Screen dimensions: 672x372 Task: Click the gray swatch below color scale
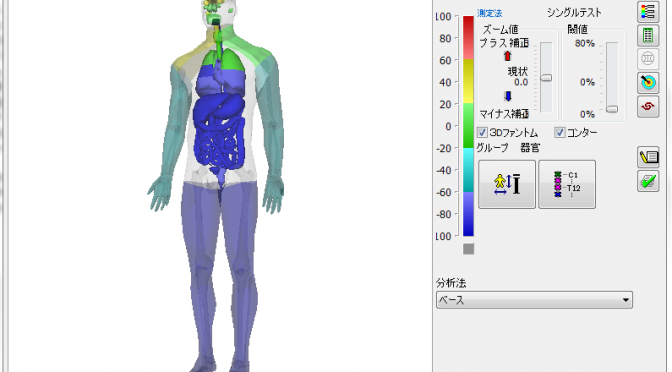(468, 249)
